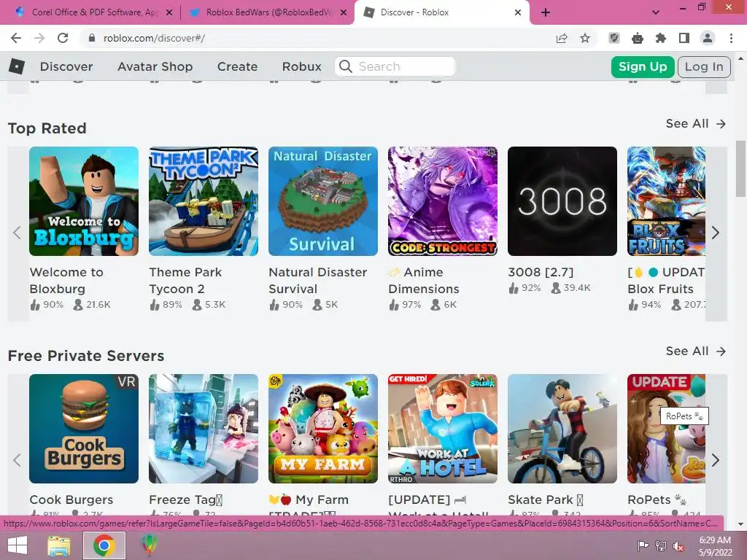This screenshot has width=747, height=560.
Task: Click the green Sign Up button
Action: [x=643, y=66]
